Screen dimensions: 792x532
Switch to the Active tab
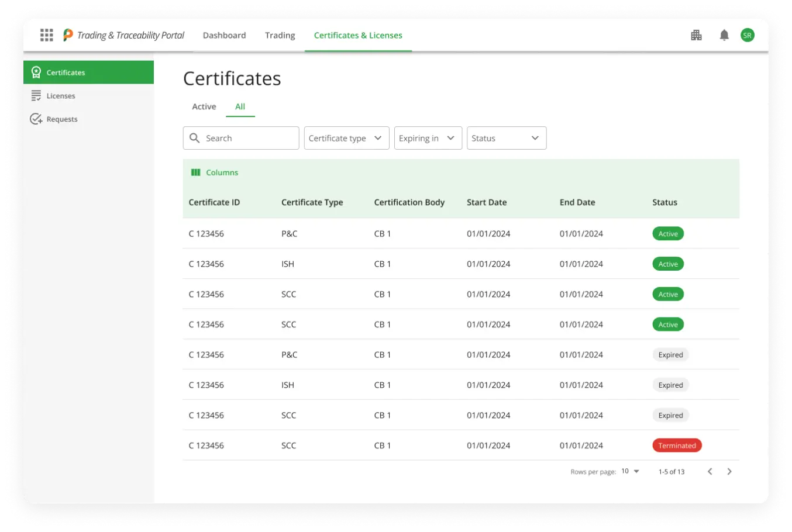[x=204, y=106]
